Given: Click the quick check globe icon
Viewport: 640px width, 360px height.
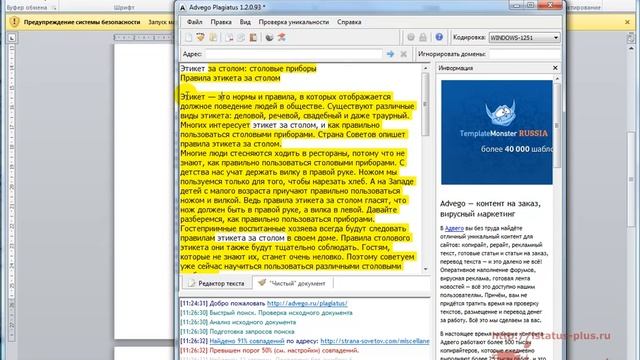Looking at the screenshot, I should click(269, 38).
